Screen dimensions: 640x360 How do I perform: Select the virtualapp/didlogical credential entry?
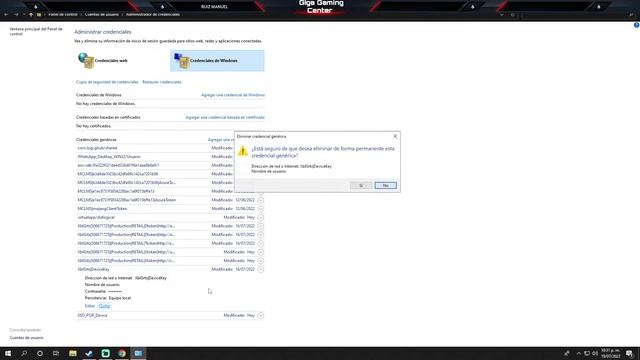click(96, 218)
